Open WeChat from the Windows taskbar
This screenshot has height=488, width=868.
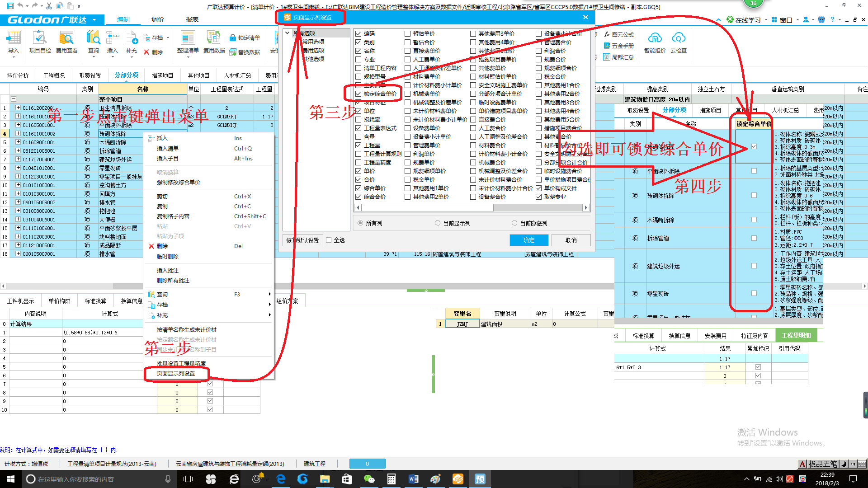tap(369, 479)
